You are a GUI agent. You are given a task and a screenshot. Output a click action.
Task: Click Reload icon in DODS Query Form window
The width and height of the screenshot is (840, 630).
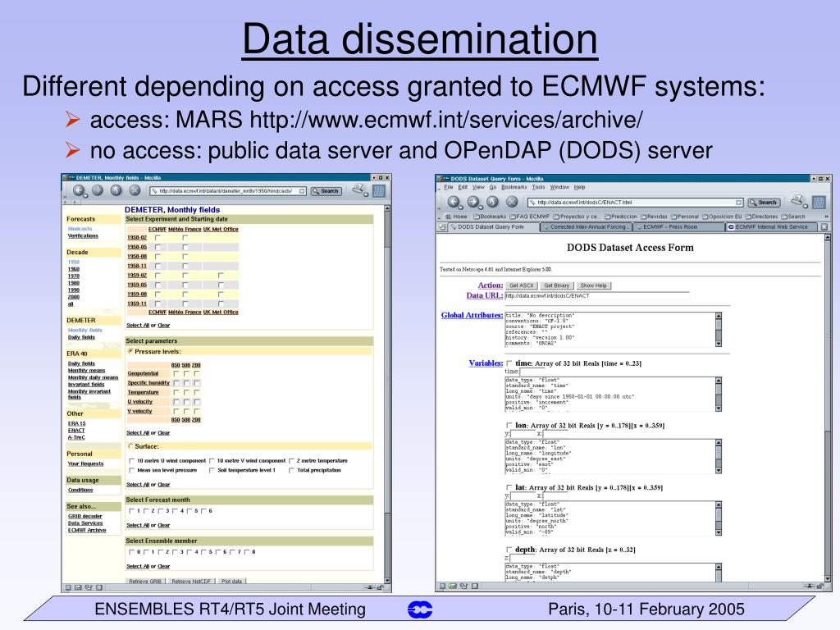tap(493, 202)
